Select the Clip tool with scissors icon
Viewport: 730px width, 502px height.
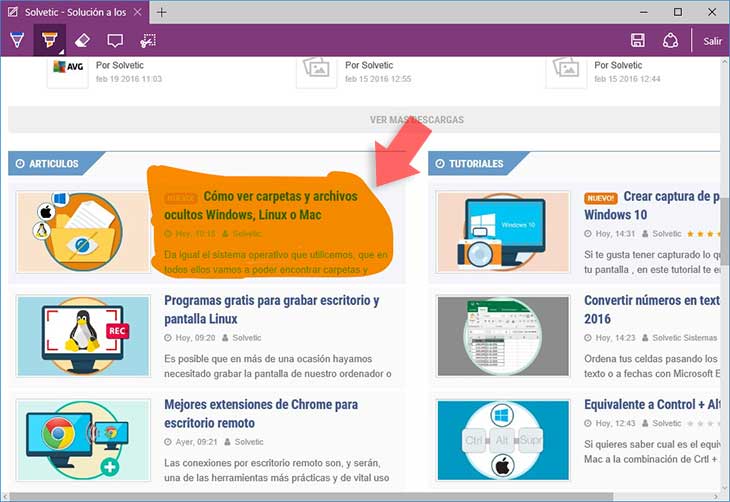(148, 41)
